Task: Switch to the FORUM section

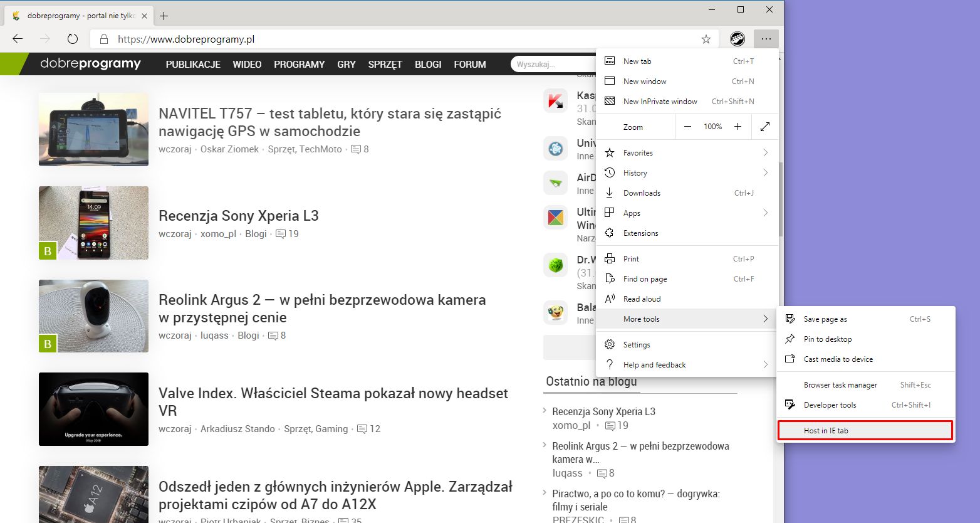Action: [x=470, y=63]
